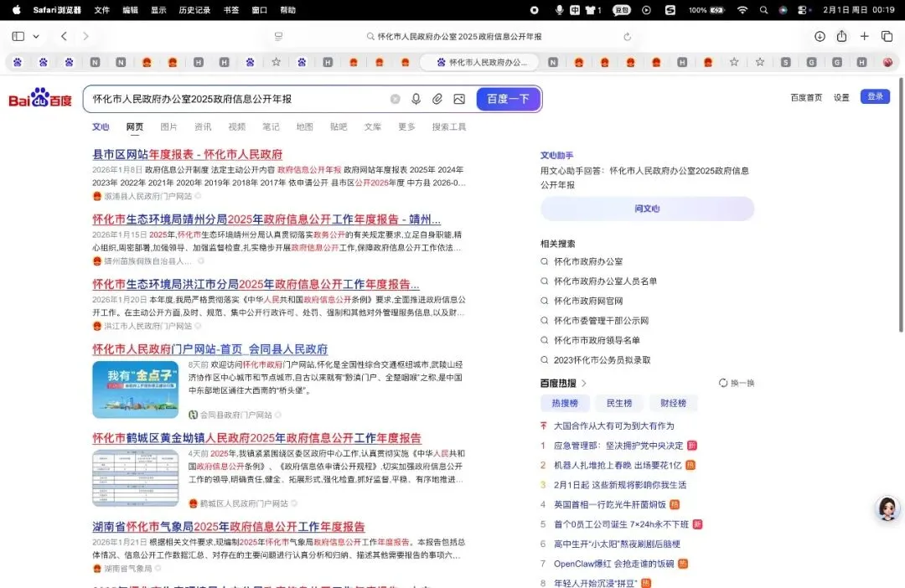
Task: Open result 怀化市人民政府门户网站-首页_会同县人民政府
Action: pos(210,349)
